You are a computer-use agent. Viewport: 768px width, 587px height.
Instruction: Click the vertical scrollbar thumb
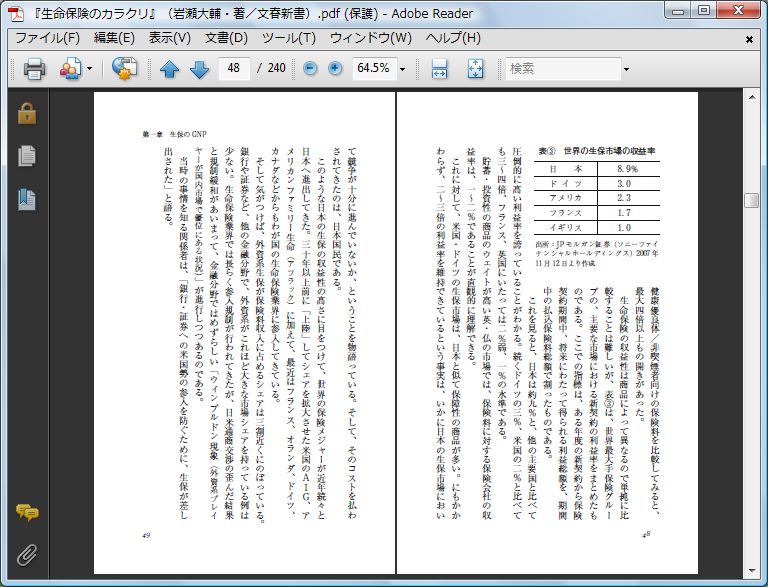tap(751, 200)
